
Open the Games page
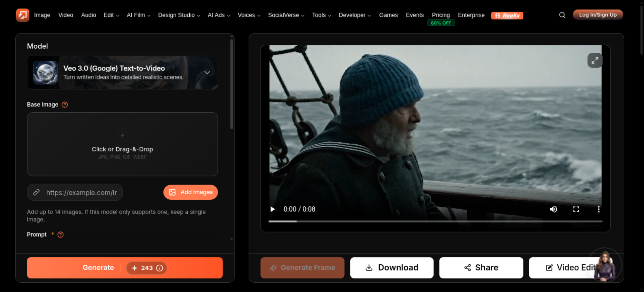pos(388,15)
